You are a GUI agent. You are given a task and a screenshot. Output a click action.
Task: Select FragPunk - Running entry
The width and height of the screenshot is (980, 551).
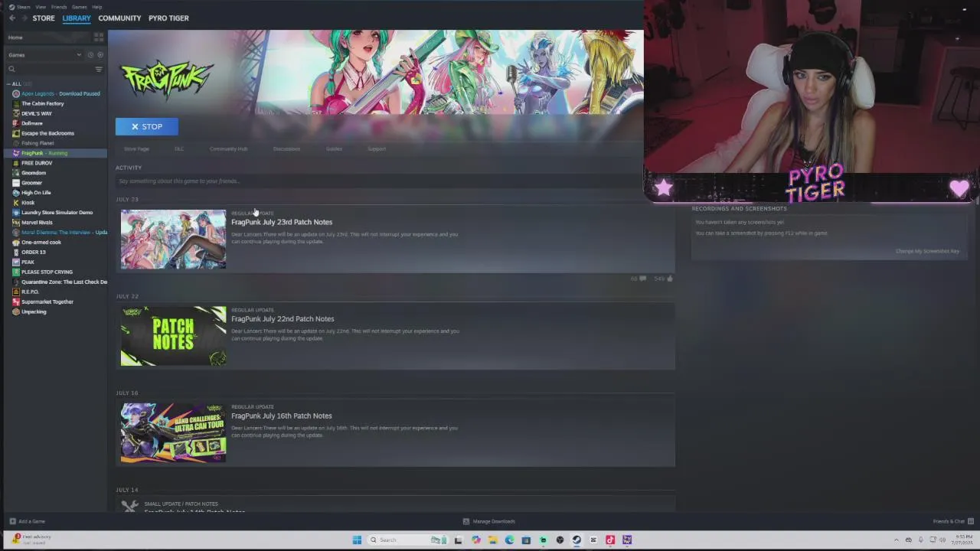pyautogui.click(x=44, y=153)
